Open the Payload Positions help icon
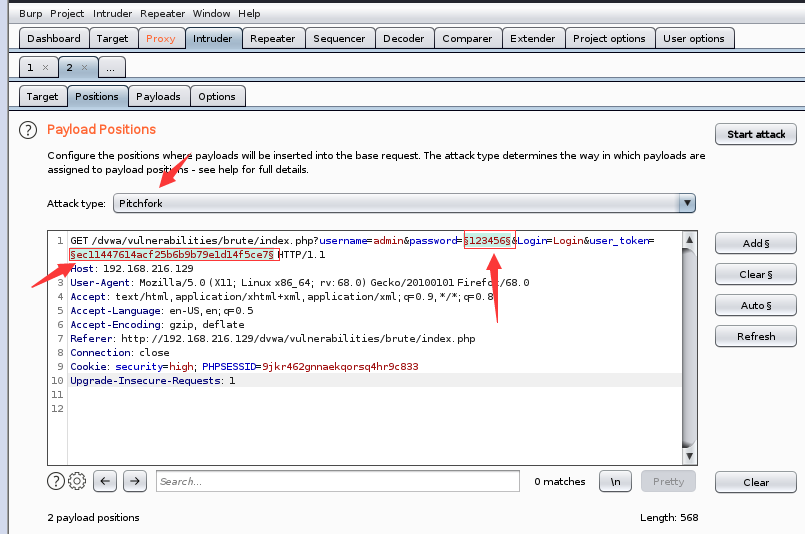This screenshot has height=534, width=805. coord(28,130)
